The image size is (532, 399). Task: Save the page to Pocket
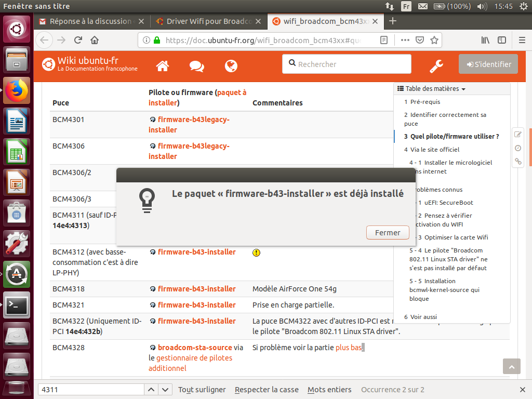click(x=420, y=41)
